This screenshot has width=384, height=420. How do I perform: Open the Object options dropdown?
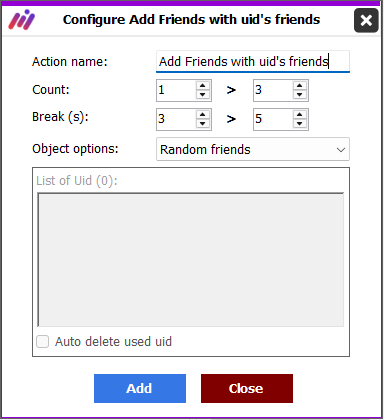253,149
